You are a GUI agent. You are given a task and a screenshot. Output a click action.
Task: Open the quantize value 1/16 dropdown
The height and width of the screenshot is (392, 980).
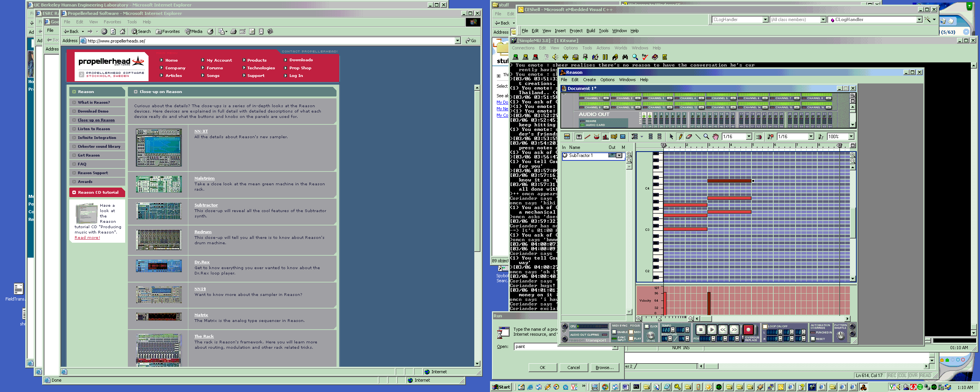811,136
